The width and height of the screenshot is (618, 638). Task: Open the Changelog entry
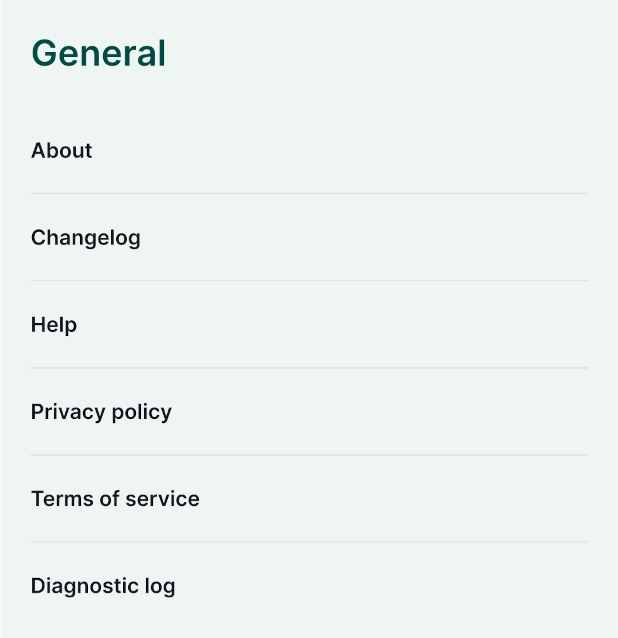pyautogui.click(x=86, y=238)
